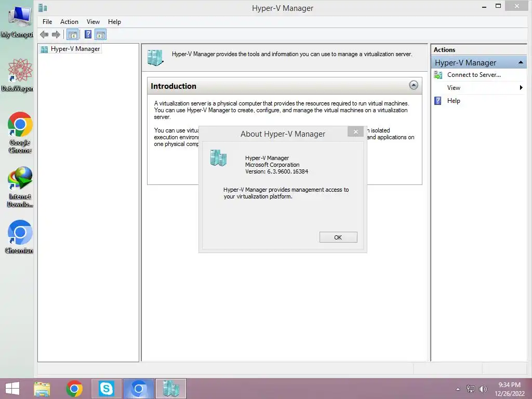
Task: Collapse the Introduction section chevron
Action: coord(413,85)
